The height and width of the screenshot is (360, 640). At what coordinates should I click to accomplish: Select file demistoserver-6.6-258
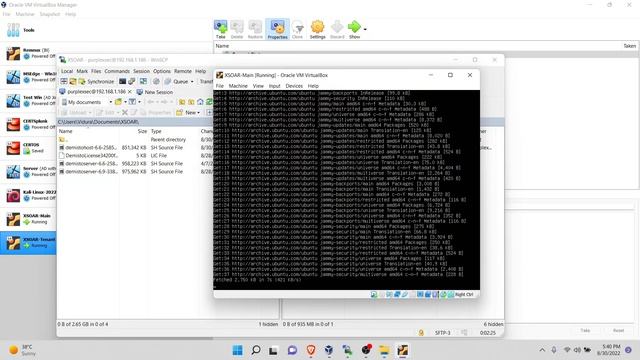pos(135,163)
